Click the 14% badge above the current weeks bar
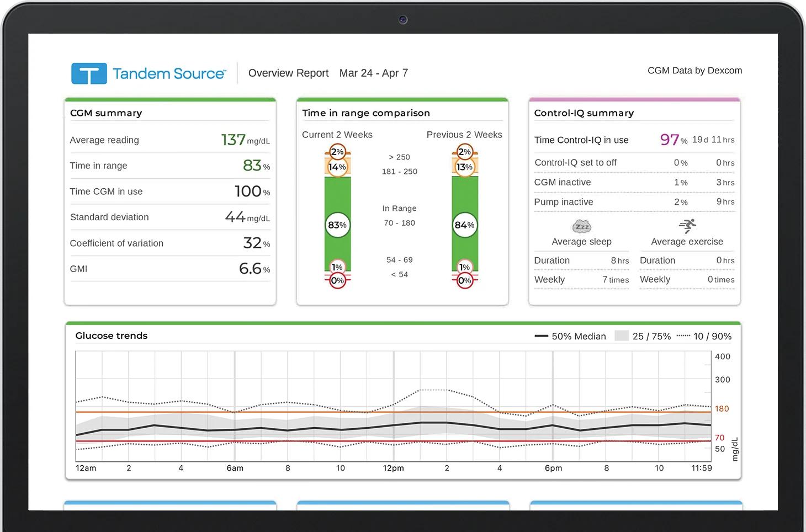Screen dimensions: 806x532 [x=337, y=166]
